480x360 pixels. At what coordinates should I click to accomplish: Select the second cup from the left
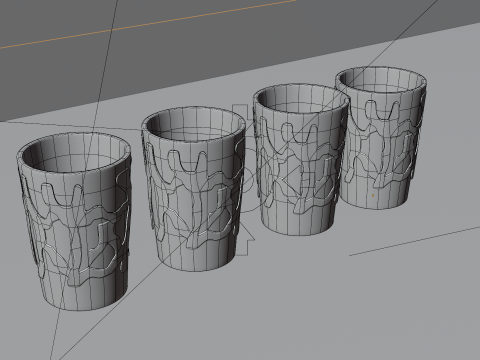click(193, 189)
